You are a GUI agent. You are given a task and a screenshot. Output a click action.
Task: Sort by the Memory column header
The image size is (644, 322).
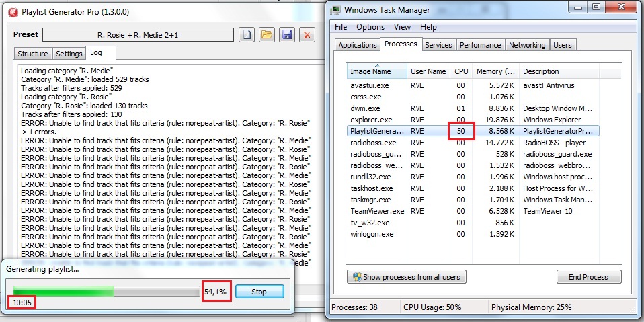(x=495, y=71)
